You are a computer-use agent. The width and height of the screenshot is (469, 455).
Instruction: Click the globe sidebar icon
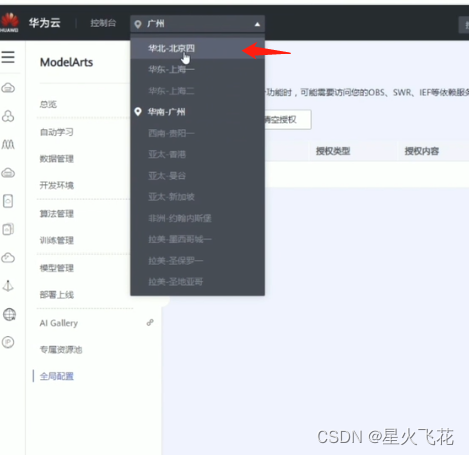9,314
